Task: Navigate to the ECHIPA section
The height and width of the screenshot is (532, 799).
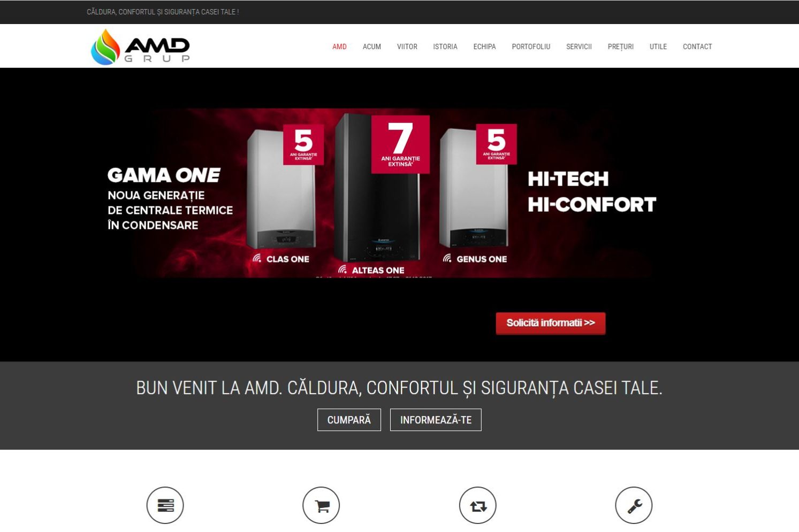Action: pos(484,47)
